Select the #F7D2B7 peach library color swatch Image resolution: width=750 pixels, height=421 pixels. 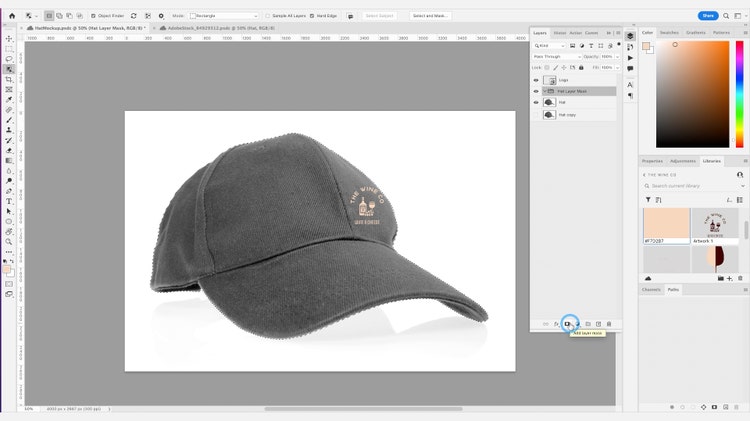coord(665,223)
